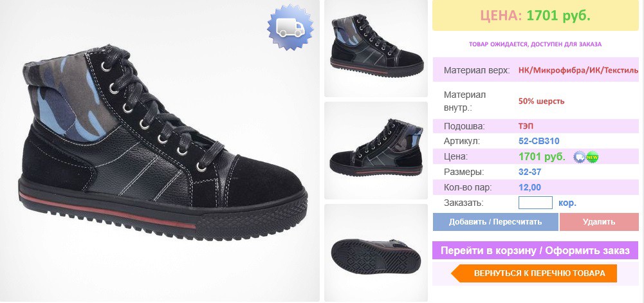Click the ТЭП sole material value
This screenshot has width=644, height=303.
(526, 126)
